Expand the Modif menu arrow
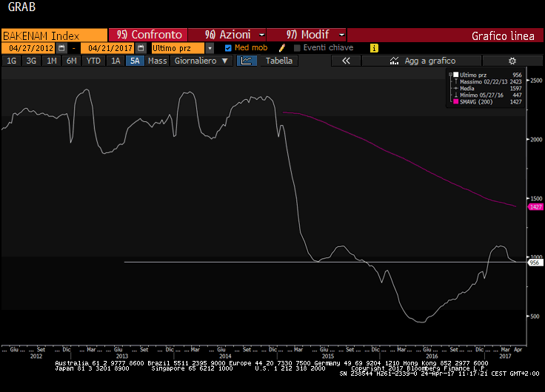Viewport: 545px width, 392px height. click(341, 35)
